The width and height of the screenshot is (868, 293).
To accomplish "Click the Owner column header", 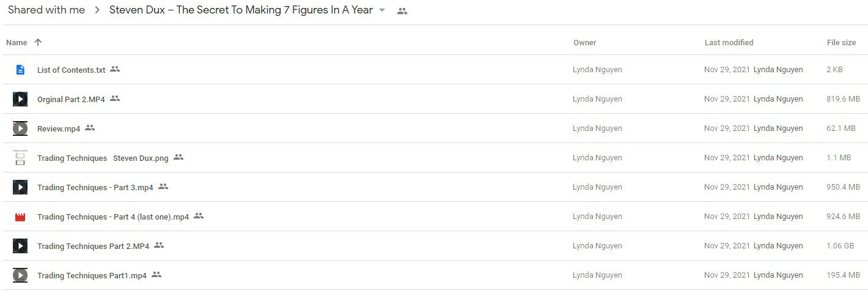I will click(584, 43).
